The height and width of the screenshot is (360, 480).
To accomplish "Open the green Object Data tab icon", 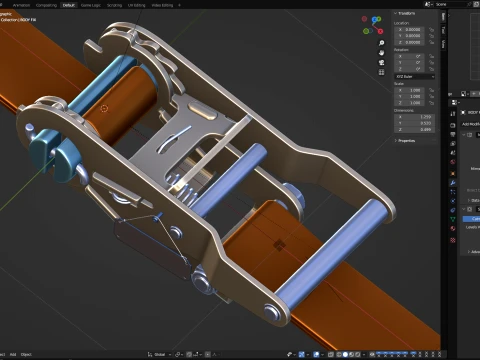I will tap(453, 219).
